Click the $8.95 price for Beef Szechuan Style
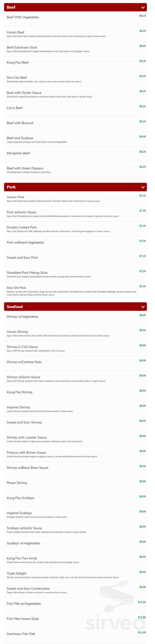This screenshot has width=155, height=644. click(x=142, y=46)
